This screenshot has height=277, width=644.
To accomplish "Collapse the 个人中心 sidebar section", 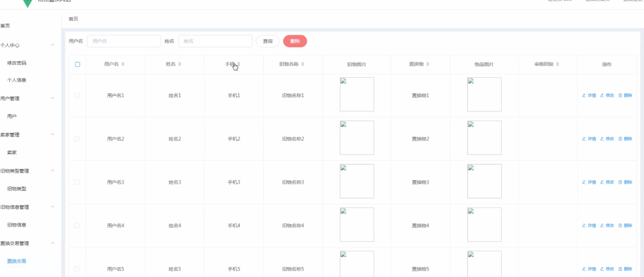I will coord(53,45).
